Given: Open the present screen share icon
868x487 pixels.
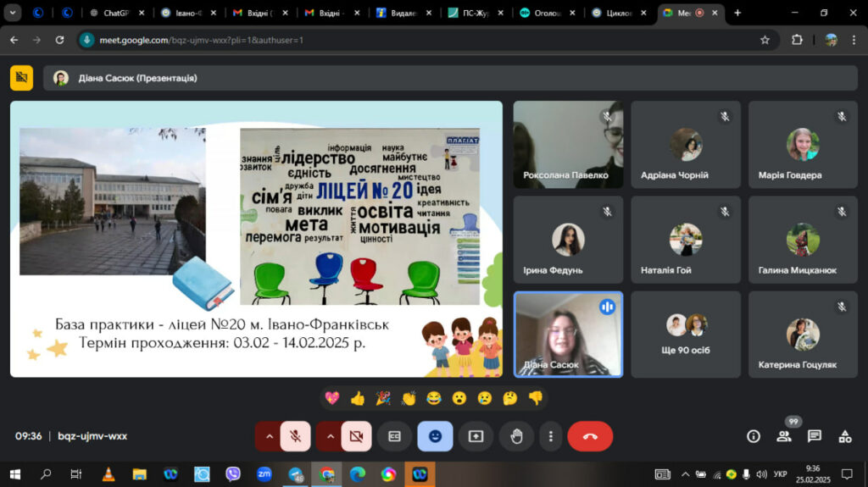Looking at the screenshot, I should [x=476, y=436].
